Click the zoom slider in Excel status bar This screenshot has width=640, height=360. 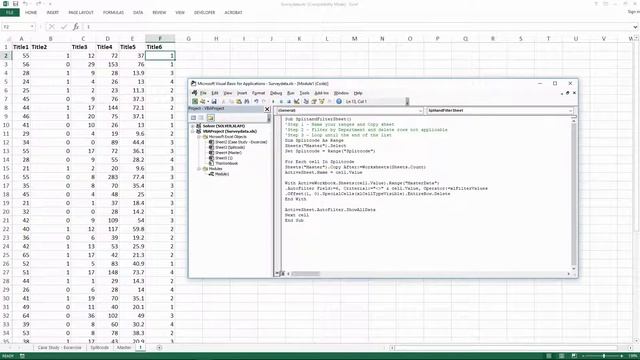604,356
